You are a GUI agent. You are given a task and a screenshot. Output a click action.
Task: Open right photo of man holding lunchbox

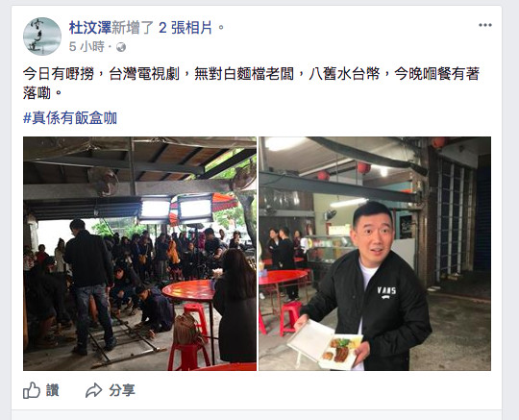[x=375, y=254]
